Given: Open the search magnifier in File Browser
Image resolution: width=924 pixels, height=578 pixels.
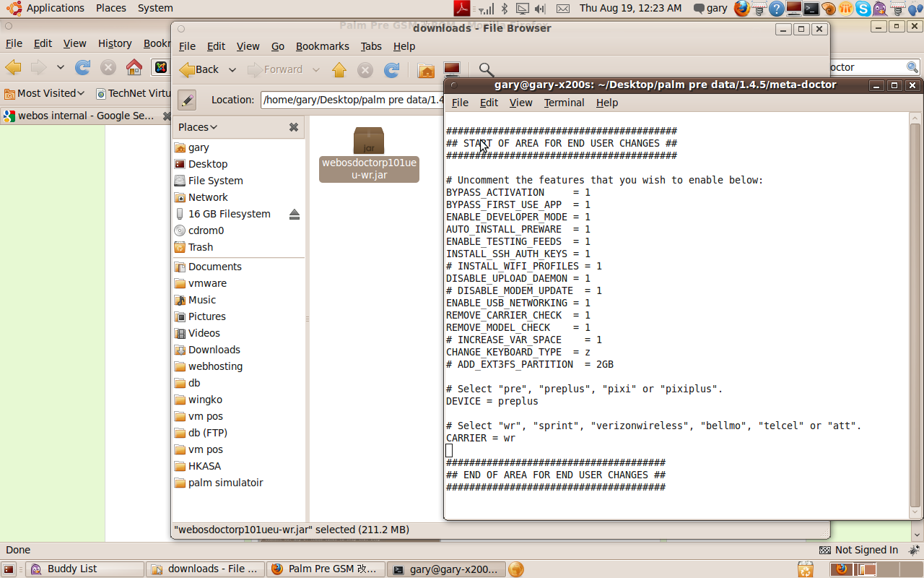Looking at the screenshot, I should point(487,70).
